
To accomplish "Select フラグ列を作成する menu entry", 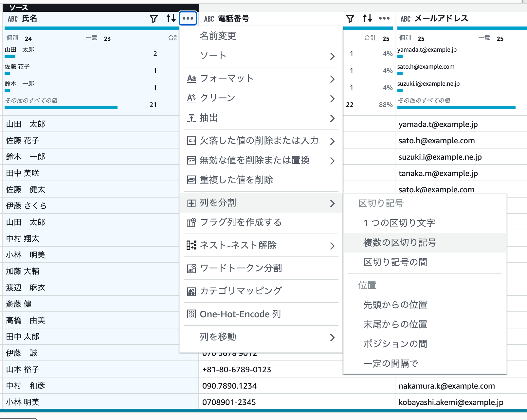I will [x=261, y=222].
